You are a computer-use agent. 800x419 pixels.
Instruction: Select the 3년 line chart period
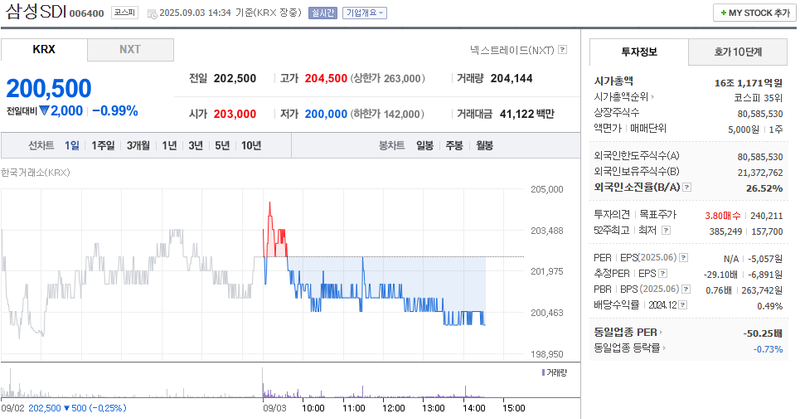195,145
